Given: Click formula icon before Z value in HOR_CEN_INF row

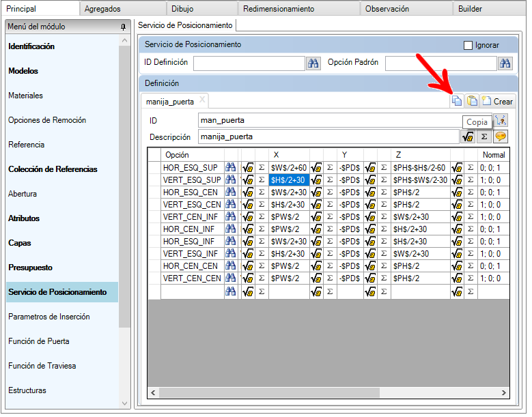Looking at the screenshot, I should tap(370, 229).
